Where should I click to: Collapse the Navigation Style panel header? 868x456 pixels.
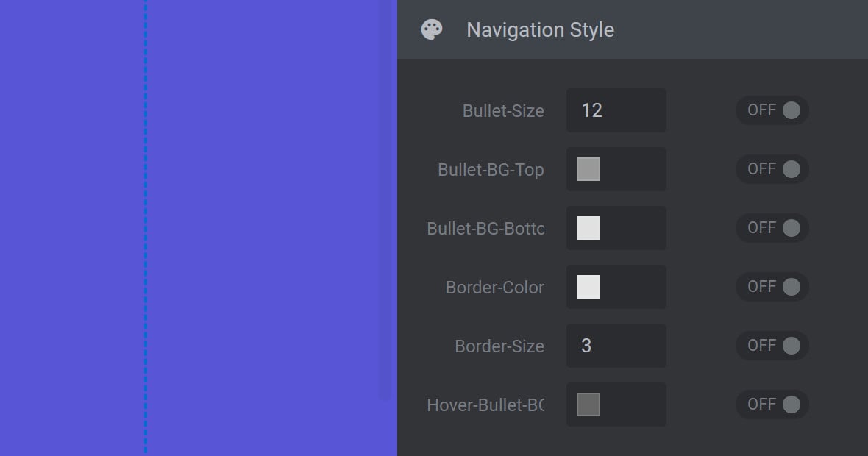(x=632, y=29)
